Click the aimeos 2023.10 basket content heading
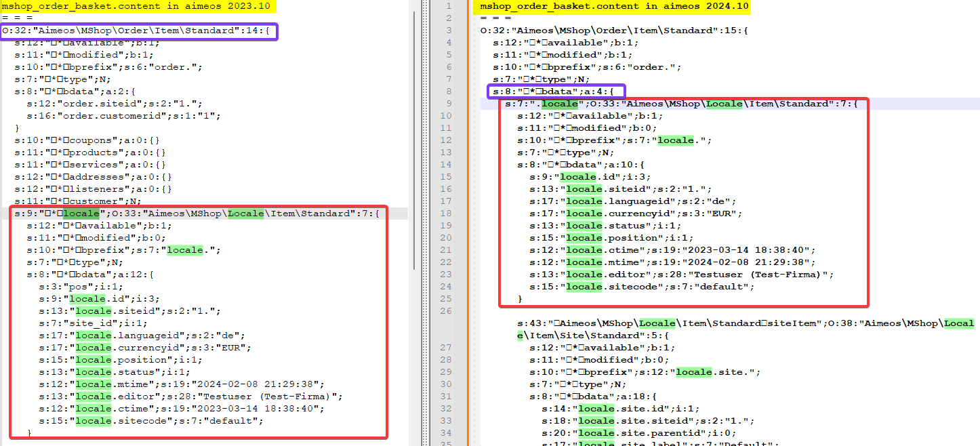This screenshot has height=446, width=980. (136, 6)
